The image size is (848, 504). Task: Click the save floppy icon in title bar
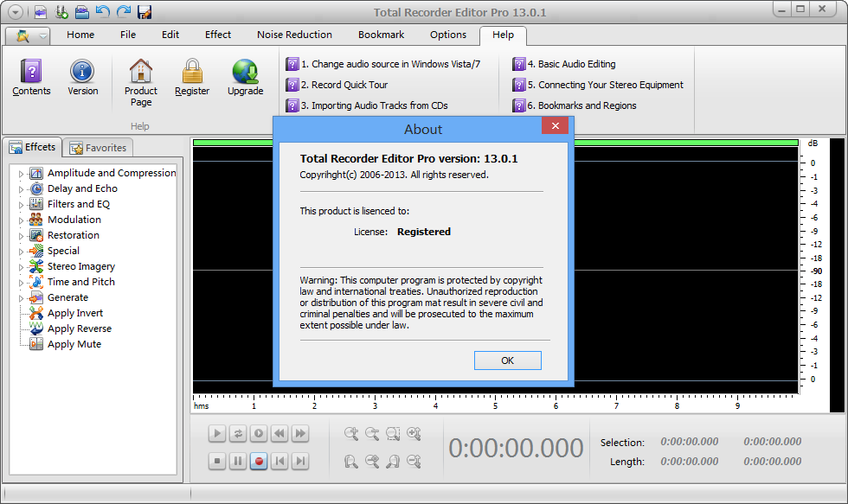pos(145,12)
